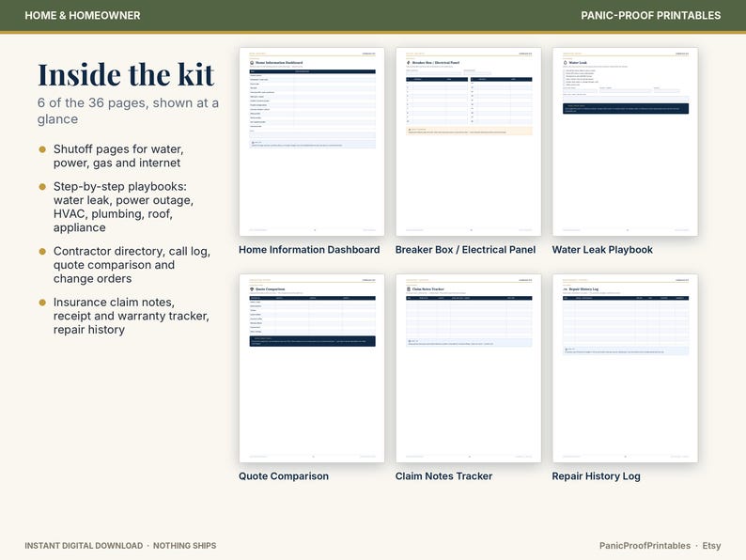This screenshot has width=746, height=560.
Task: Click the '6 of the 36 pages' subtitle
Action: click(x=128, y=111)
